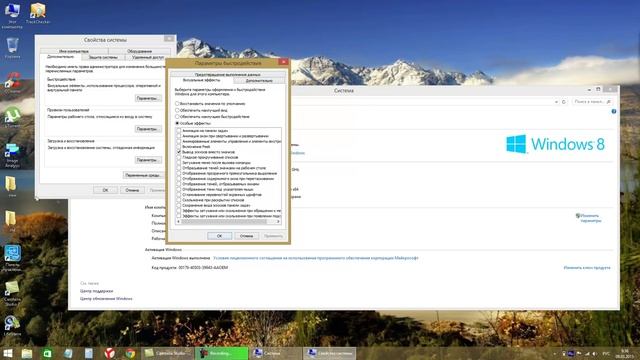Launch Yandex browser from the taskbar
640x360 pixels.
109,353
